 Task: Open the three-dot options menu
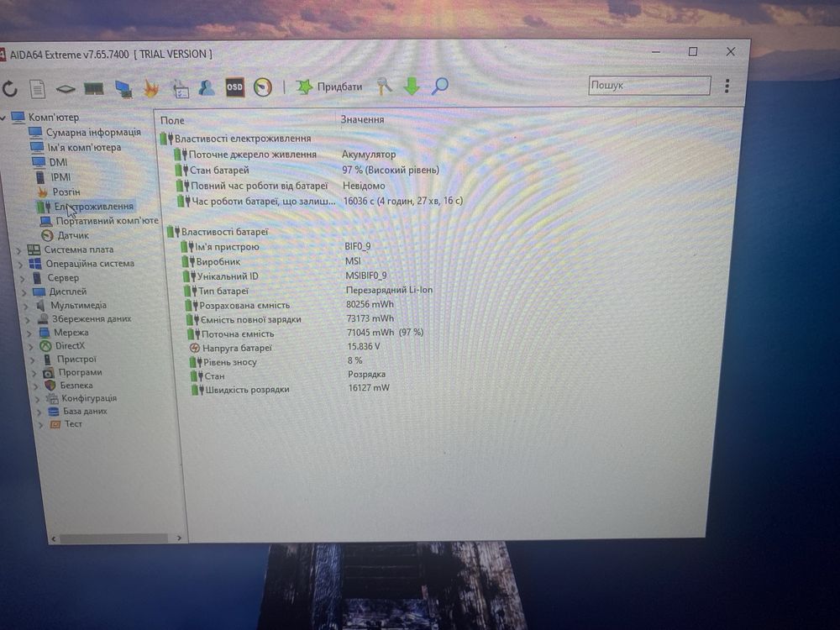pos(727,86)
